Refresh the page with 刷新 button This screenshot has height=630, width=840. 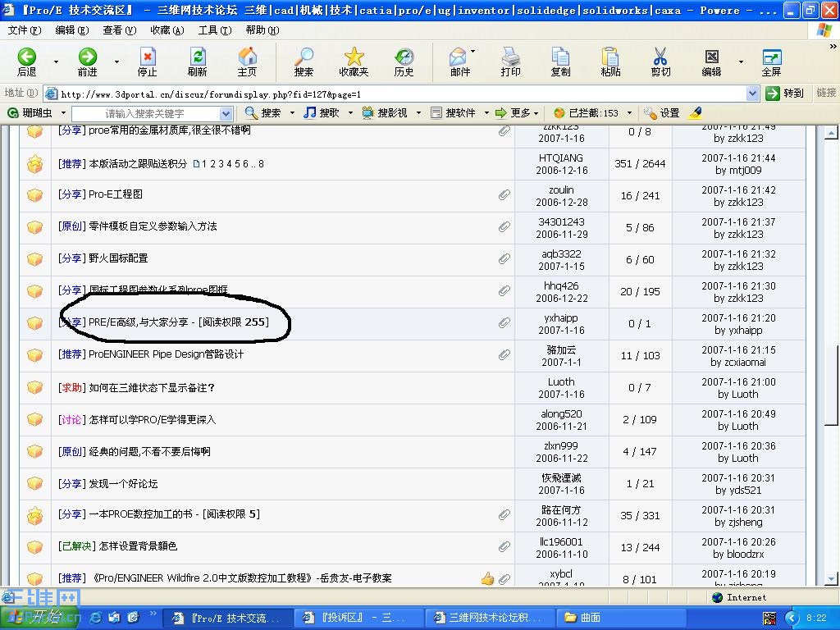[197, 62]
